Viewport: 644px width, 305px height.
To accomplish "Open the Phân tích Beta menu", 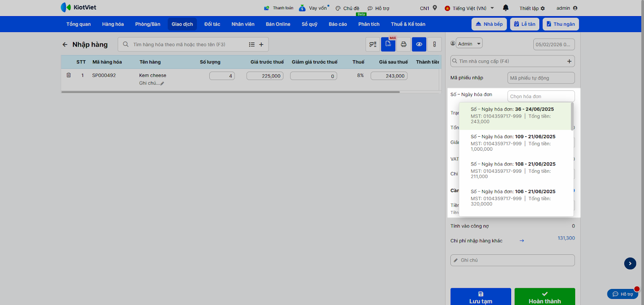I will tap(369, 24).
